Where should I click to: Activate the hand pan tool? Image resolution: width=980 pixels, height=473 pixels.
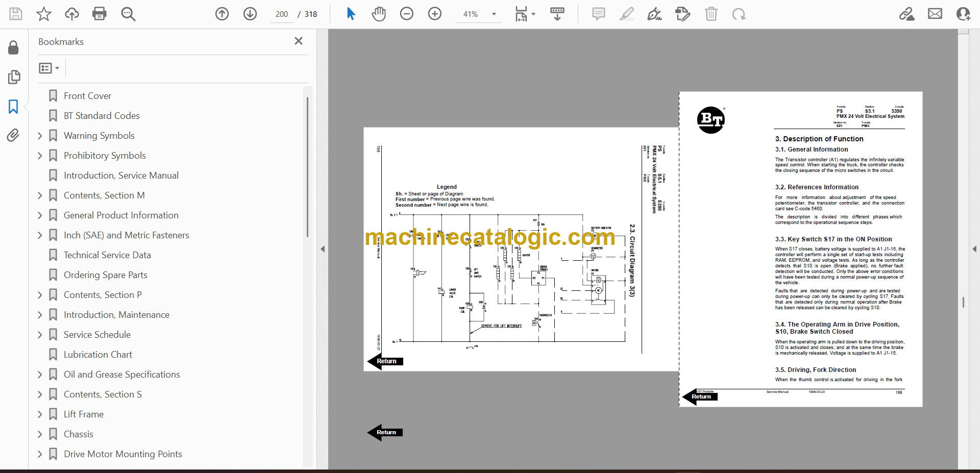point(379,14)
